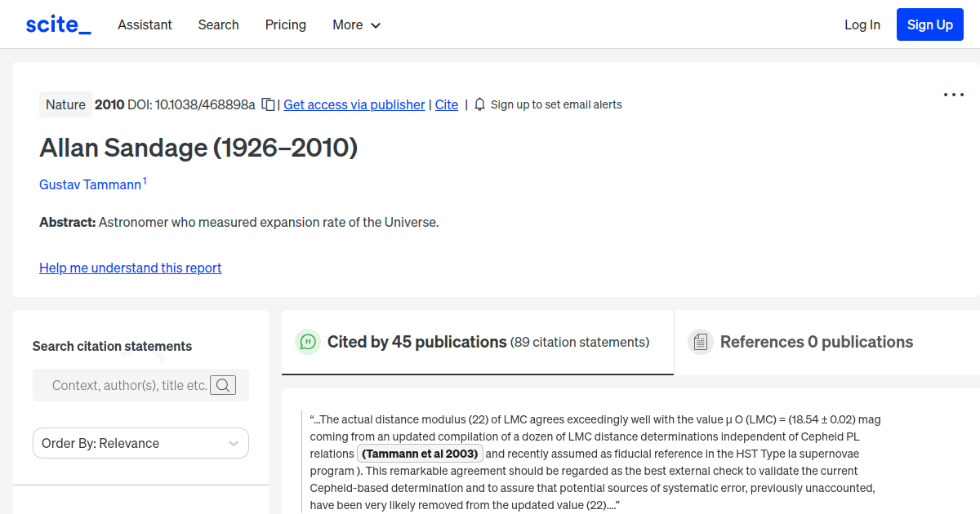The height and width of the screenshot is (514, 980).
Task: Switch to Cited by 45 publications tab
Action: (x=416, y=342)
